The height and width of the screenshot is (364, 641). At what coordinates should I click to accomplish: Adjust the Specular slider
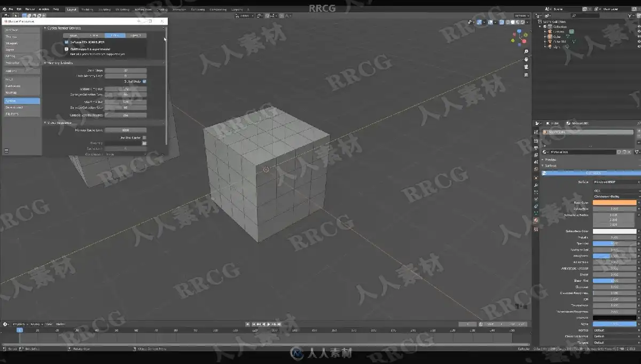(614, 243)
